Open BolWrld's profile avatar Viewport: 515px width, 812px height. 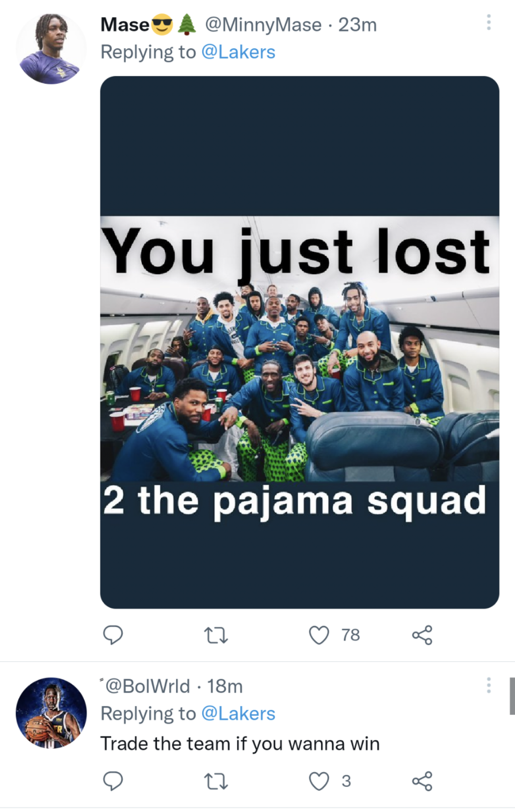pyautogui.click(x=51, y=712)
